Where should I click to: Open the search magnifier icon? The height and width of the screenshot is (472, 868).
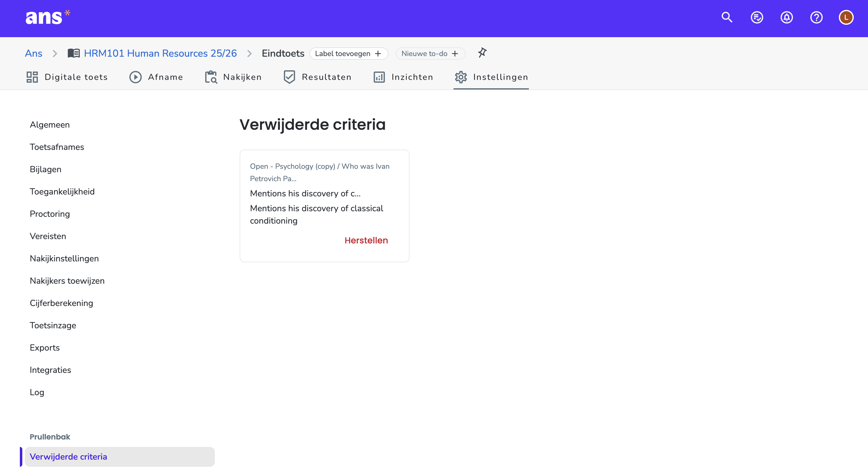pos(727,18)
